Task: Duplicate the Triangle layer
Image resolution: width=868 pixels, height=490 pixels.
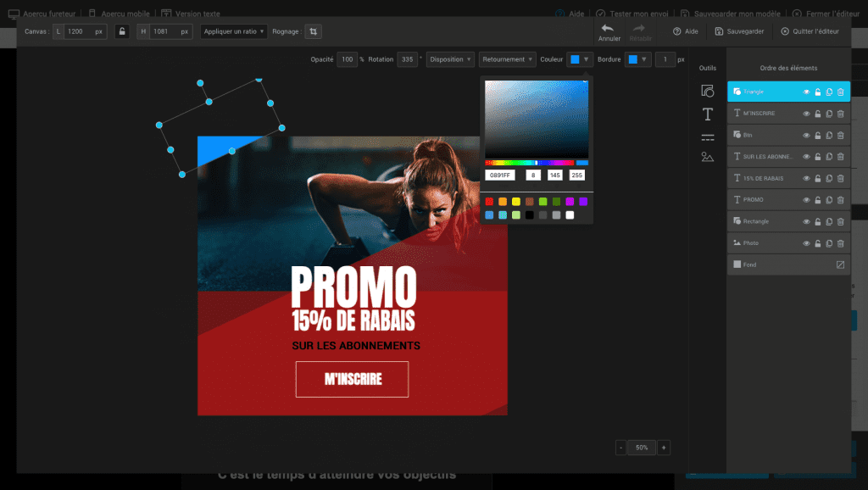Action: [x=829, y=92]
